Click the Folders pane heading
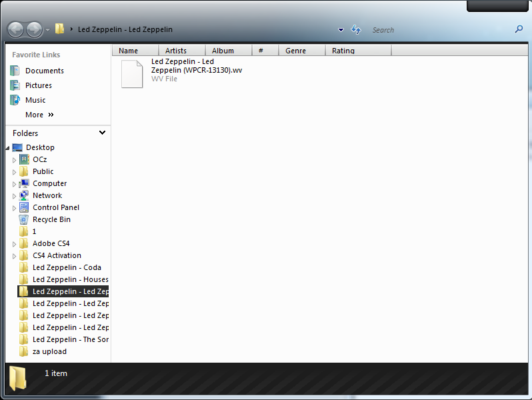The image size is (532, 400). pos(25,133)
